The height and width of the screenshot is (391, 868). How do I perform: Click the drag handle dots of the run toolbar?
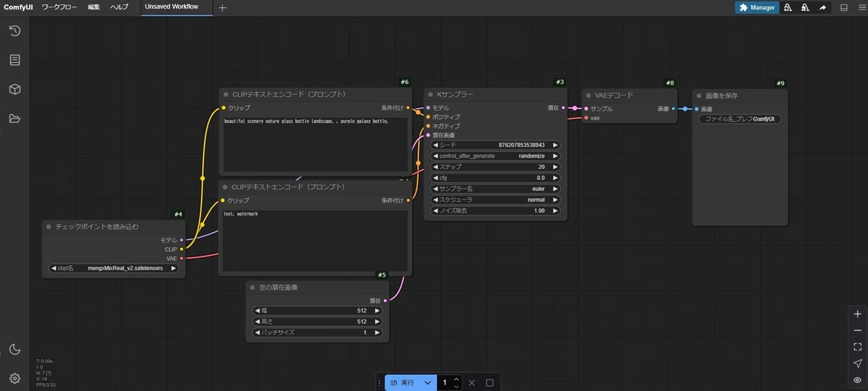tap(379, 382)
